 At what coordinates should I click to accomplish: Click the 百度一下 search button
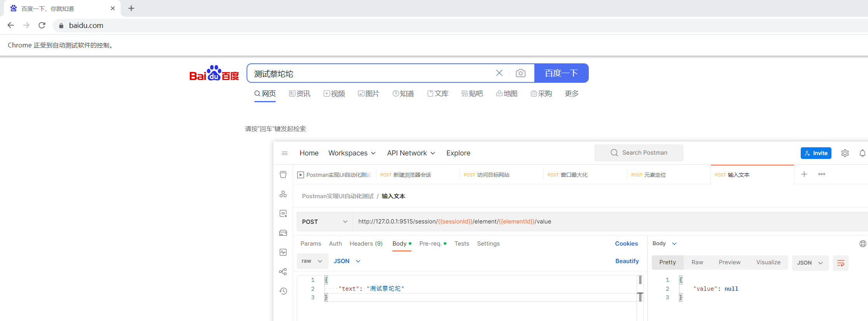click(561, 73)
